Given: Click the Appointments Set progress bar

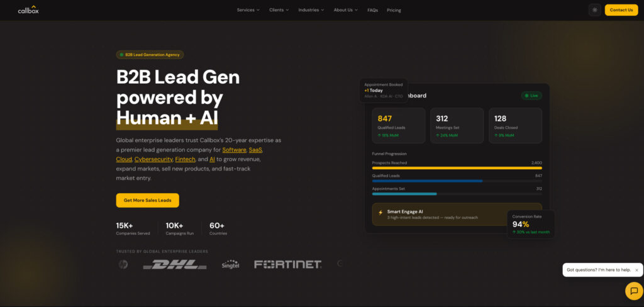Looking at the screenshot, I should [457, 194].
